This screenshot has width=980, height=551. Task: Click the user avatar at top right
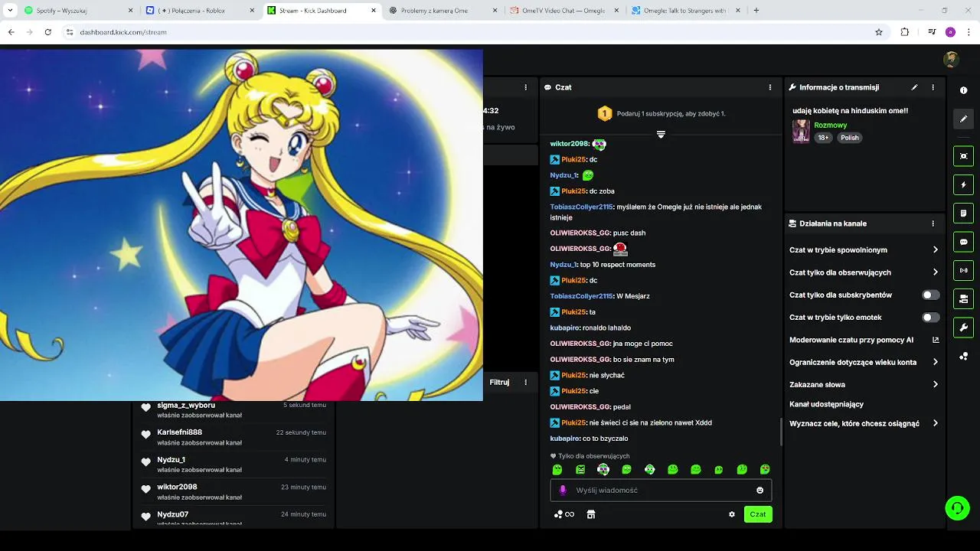951,60
